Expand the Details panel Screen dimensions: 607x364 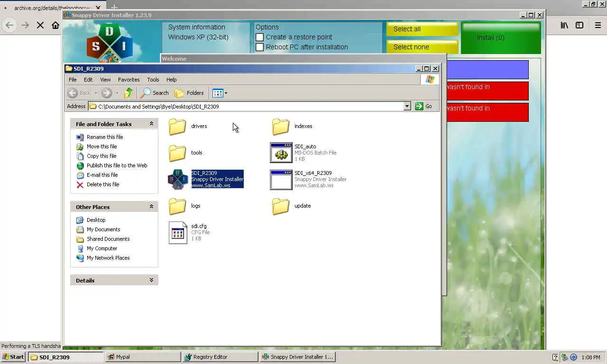click(x=151, y=280)
